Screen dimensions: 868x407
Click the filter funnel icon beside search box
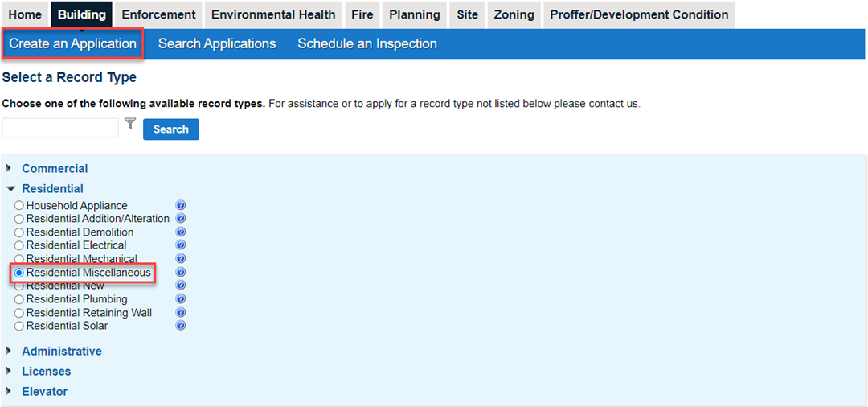pyautogui.click(x=131, y=124)
